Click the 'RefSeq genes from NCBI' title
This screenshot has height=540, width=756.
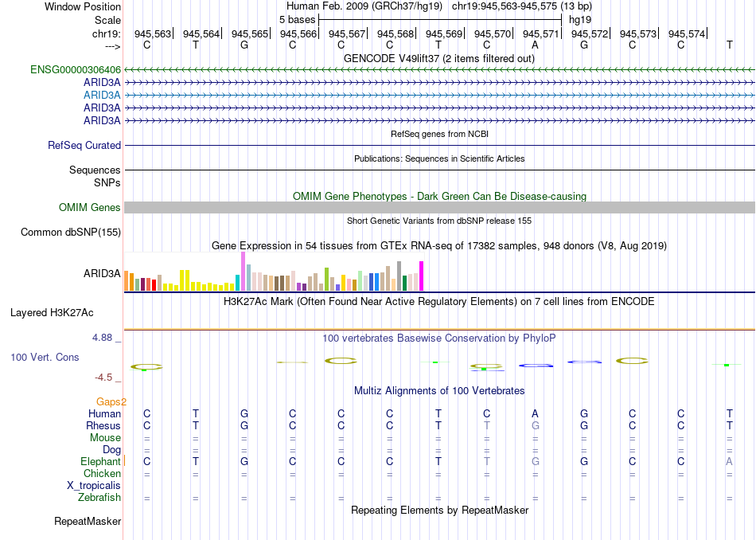(439, 134)
